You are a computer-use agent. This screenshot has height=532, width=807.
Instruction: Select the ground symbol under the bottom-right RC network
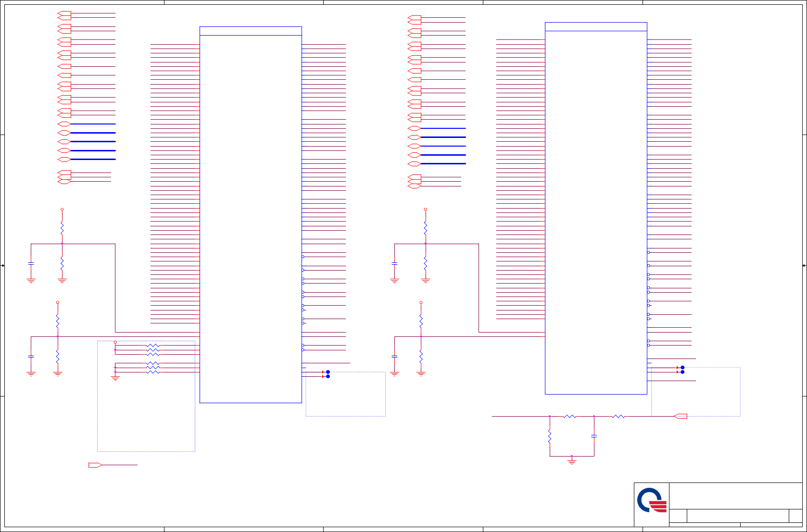tap(571, 461)
